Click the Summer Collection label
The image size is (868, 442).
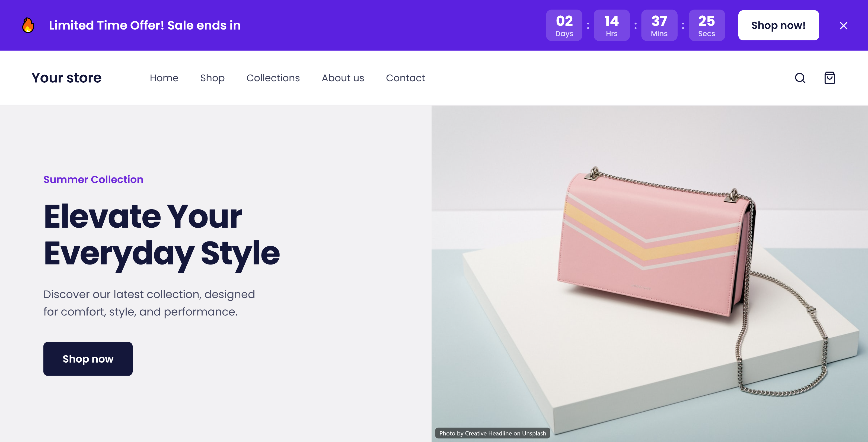tap(93, 179)
